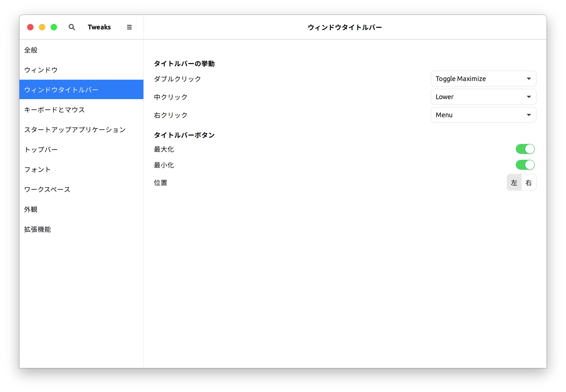566x392 pixels.
Task: Set button position to 右
Action: click(528, 182)
